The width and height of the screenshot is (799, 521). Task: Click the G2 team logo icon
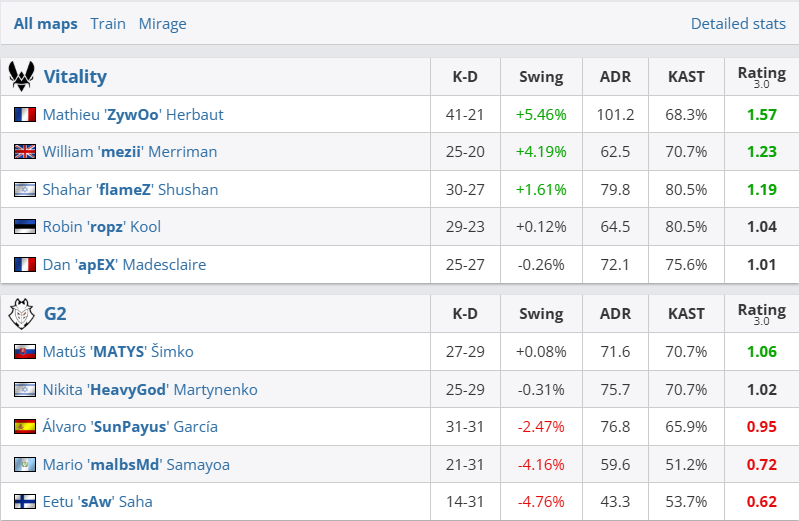pyautogui.click(x=22, y=314)
